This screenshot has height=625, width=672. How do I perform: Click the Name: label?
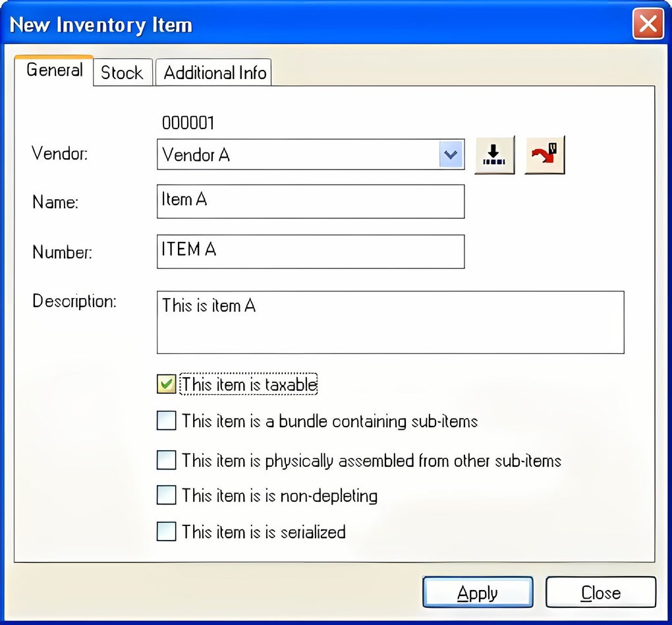[56, 202]
